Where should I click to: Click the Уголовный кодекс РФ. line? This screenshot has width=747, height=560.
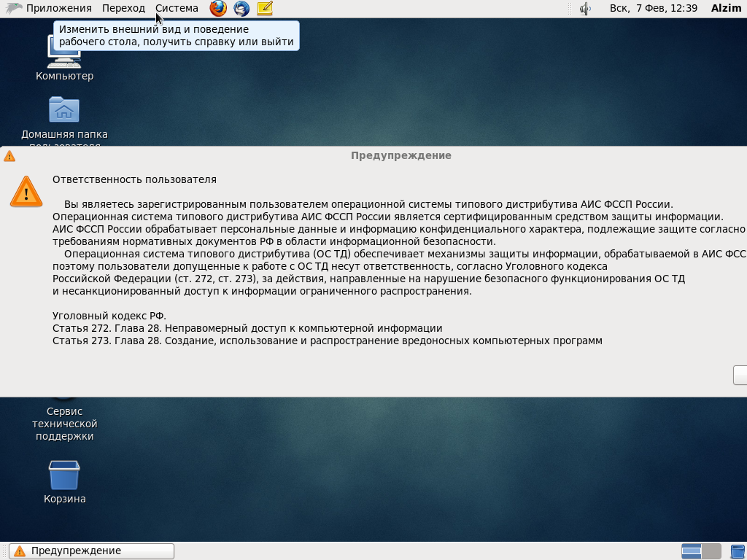(x=109, y=316)
